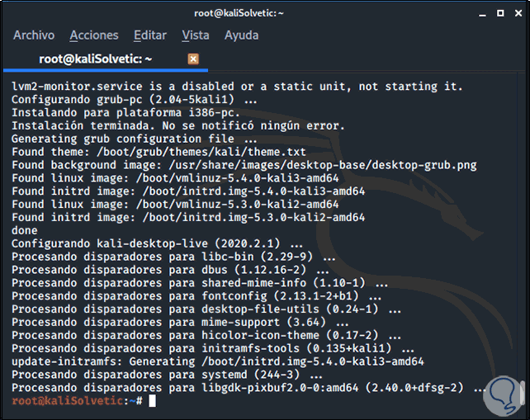Click the lvm2-monitor.service disabled message line
Image resolution: width=530 pixels, height=420 pixels.
coord(237,87)
